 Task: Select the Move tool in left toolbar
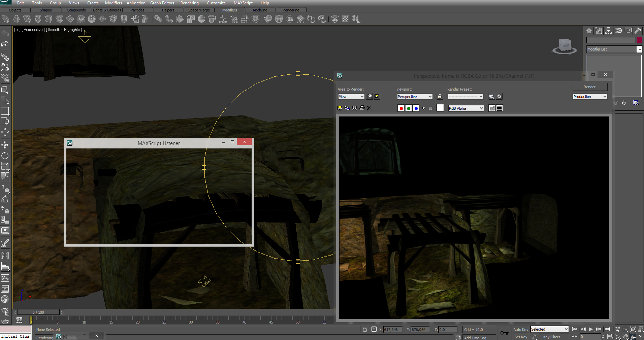[x=5, y=145]
